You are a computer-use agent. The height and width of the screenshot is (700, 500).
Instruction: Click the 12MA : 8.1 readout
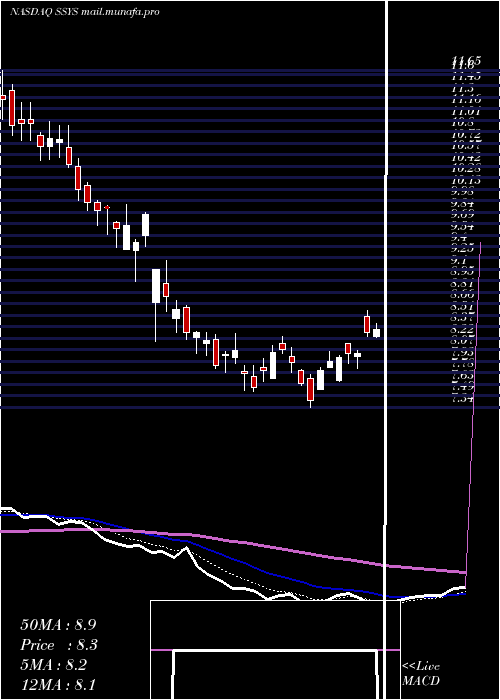pyautogui.click(x=58, y=685)
